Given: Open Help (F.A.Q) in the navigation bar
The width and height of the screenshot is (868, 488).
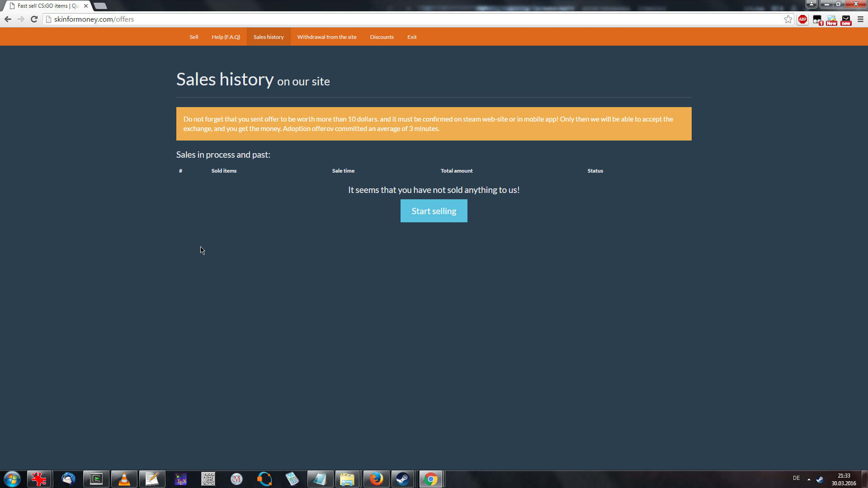Looking at the screenshot, I should pos(226,37).
